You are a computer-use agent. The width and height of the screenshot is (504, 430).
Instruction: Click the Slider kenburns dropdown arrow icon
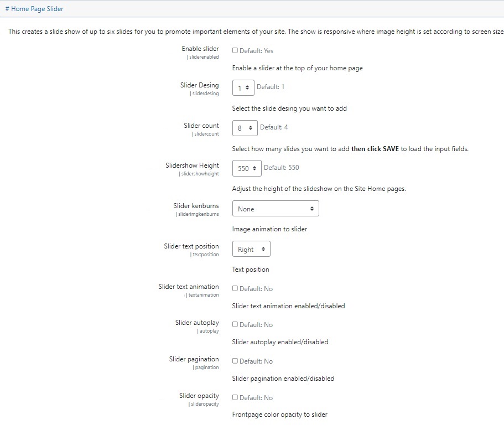(x=312, y=209)
